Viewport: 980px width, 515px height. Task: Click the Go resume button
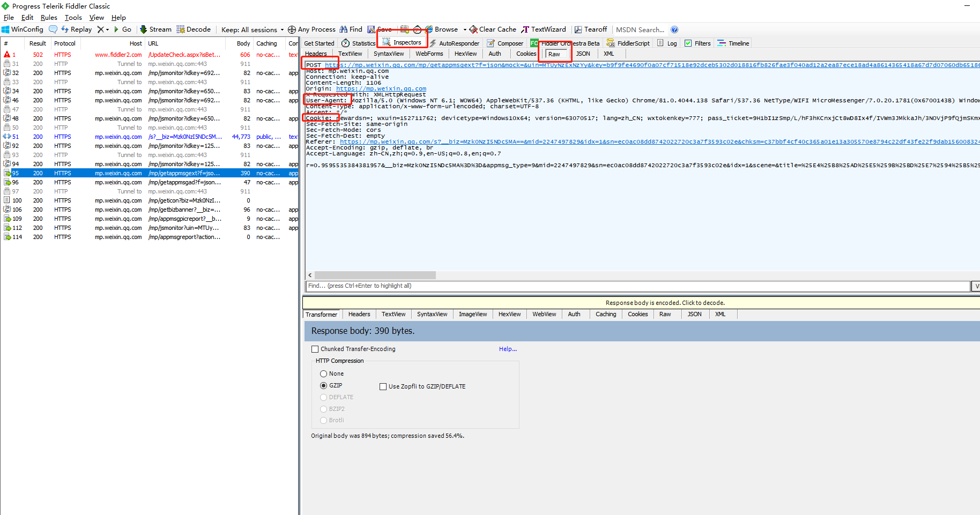coord(122,29)
